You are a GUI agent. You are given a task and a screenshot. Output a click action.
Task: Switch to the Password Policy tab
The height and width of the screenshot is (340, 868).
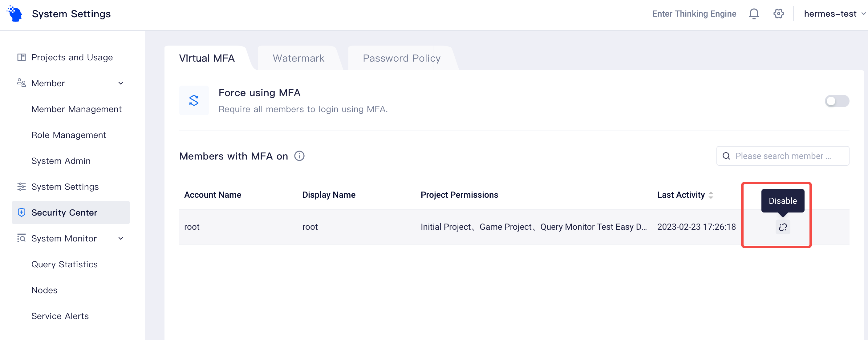tap(401, 58)
